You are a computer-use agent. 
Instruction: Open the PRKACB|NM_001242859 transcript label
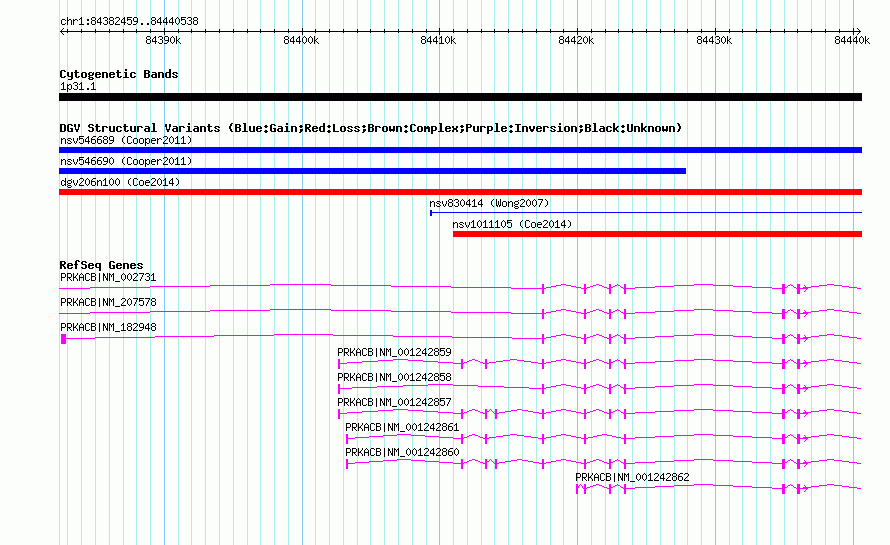pyautogui.click(x=394, y=353)
